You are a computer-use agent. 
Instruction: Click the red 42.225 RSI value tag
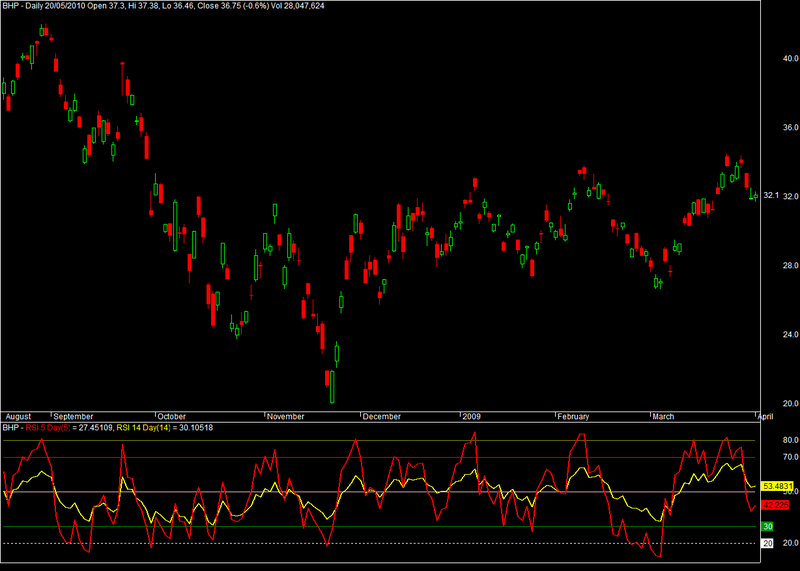click(x=775, y=505)
